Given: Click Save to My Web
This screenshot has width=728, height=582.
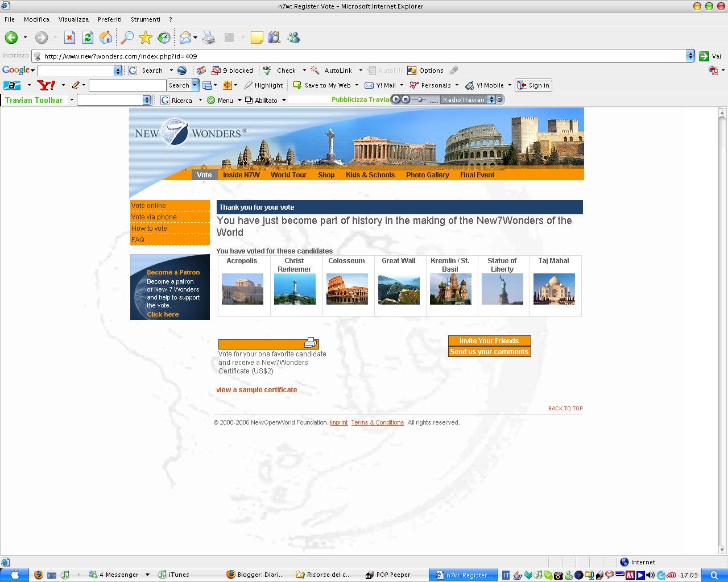Looking at the screenshot, I should 322,85.
